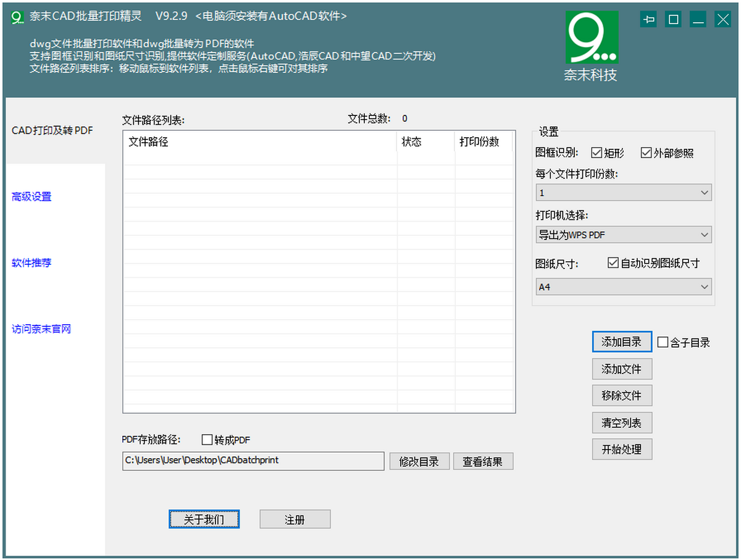Viewport: 741px width, 560px height.
Task: Click the 添加文件 button
Action: (622, 369)
